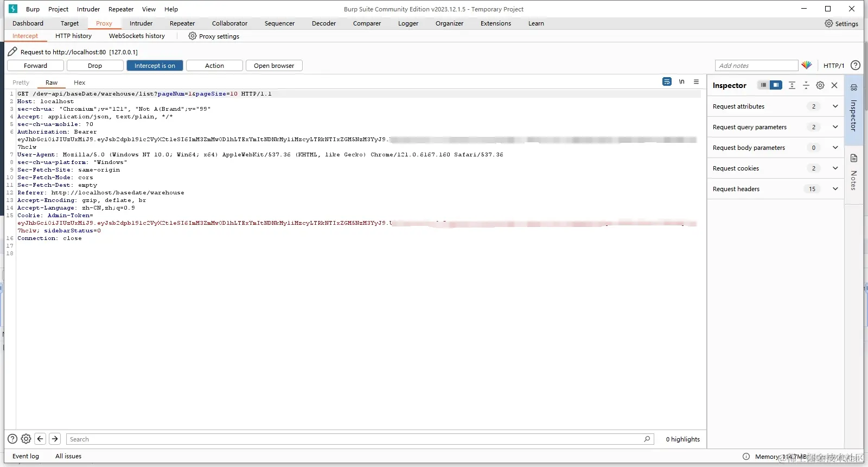868x467 pixels.
Task: Switch to the Decoder tab
Action: coord(324,23)
